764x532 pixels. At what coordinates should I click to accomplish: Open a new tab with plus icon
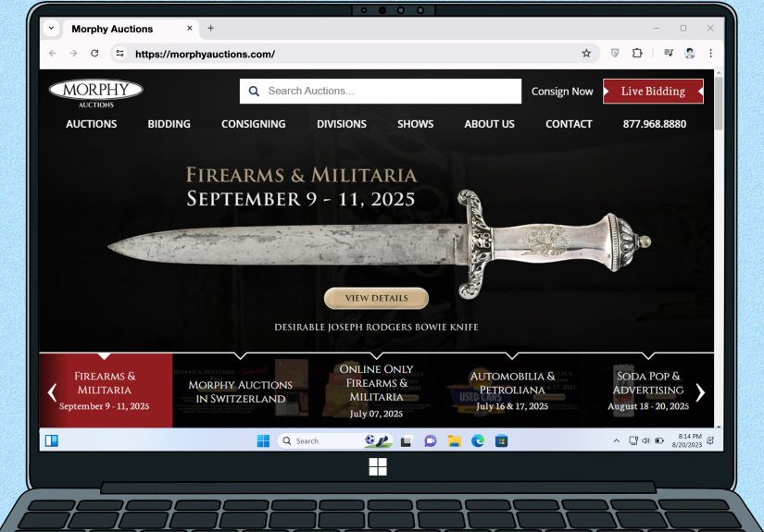210,29
